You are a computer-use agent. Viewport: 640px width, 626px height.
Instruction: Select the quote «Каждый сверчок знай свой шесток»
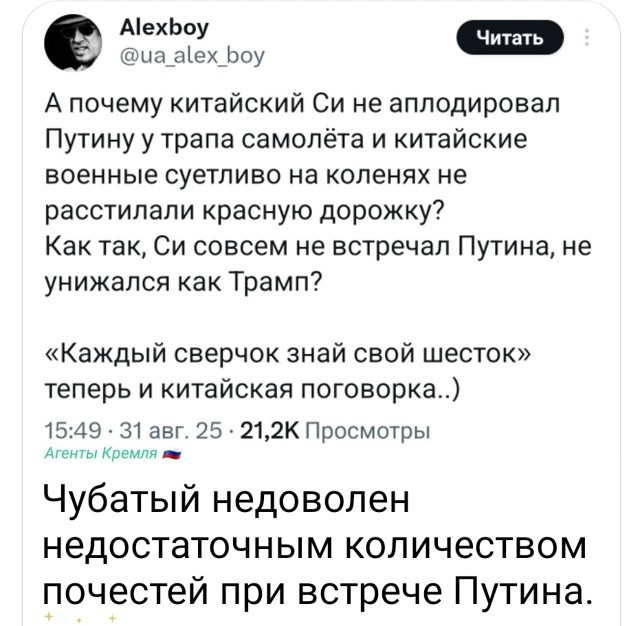point(288,354)
